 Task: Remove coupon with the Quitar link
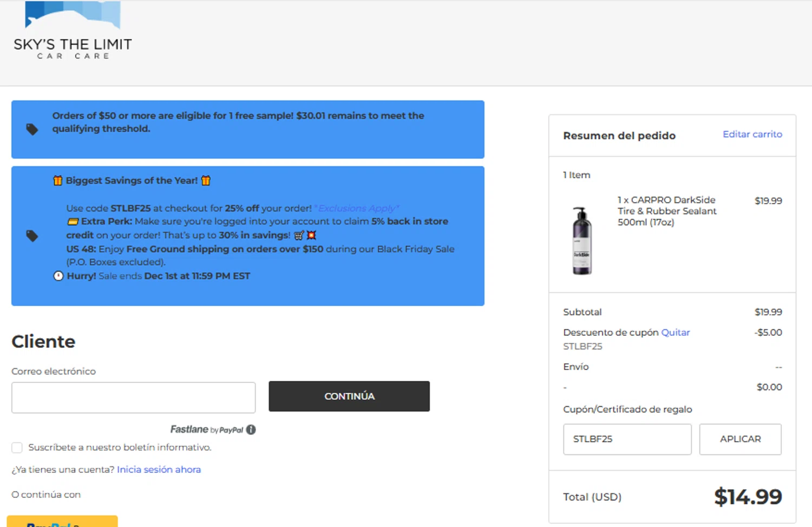[676, 332]
